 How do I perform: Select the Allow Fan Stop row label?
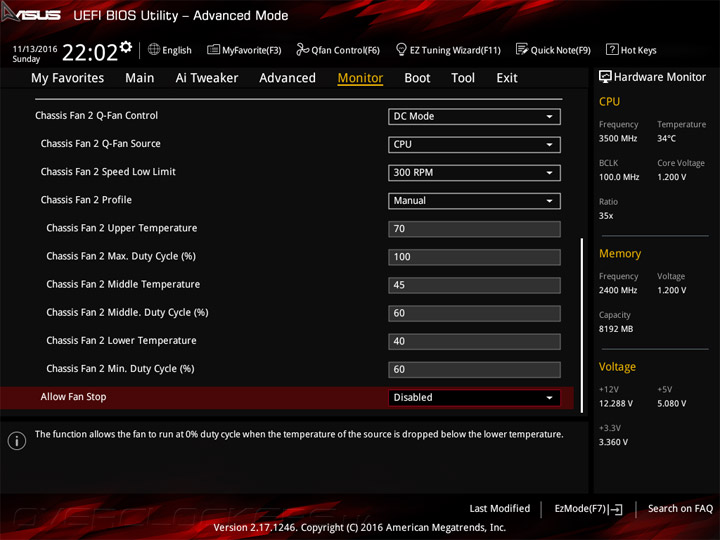tap(73, 397)
